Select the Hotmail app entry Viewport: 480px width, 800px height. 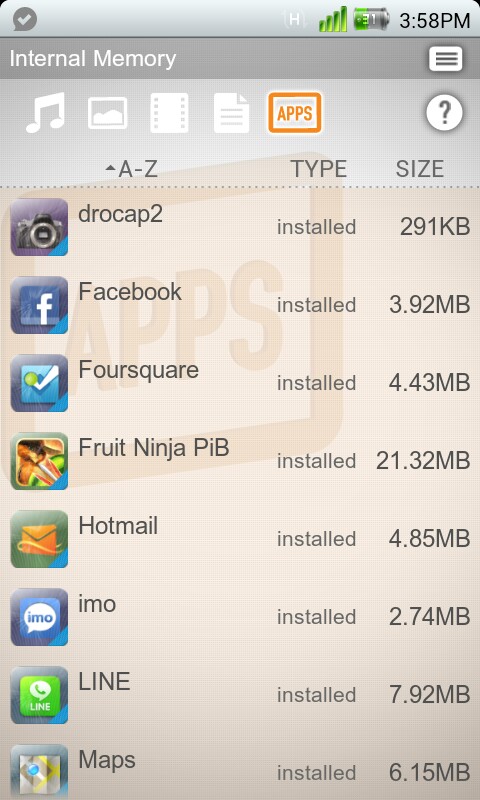(x=240, y=539)
